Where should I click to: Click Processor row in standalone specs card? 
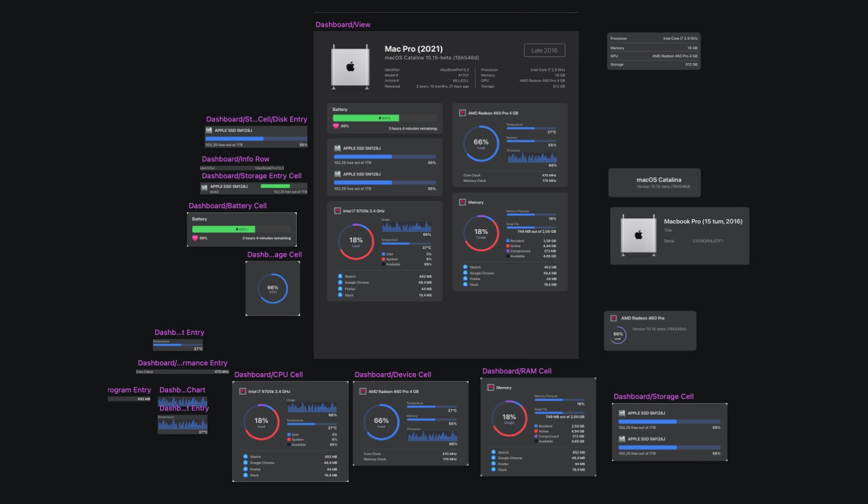click(x=654, y=38)
